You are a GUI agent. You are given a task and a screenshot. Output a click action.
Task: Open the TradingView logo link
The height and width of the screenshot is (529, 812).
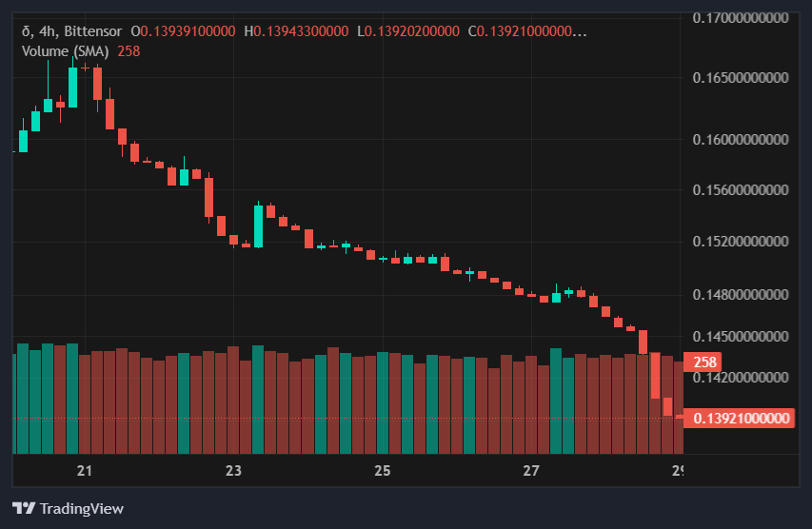pyautogui.click(x=68, y=508)
